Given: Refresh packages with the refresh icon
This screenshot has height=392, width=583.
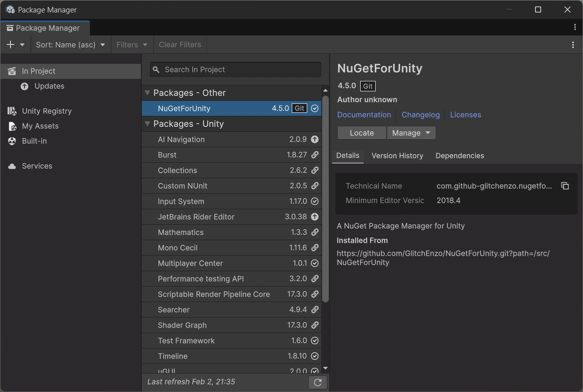Looking at the screenshot, I should pyautogui.click(x=318, y=382).
